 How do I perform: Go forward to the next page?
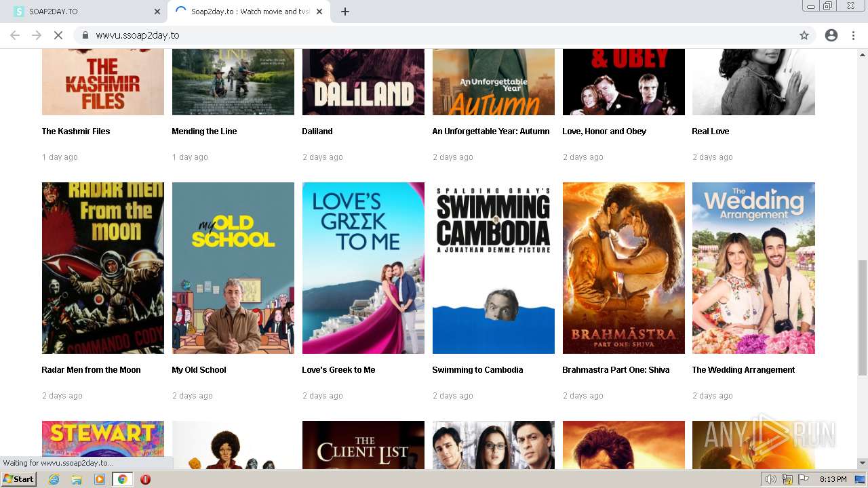point(37,35)
